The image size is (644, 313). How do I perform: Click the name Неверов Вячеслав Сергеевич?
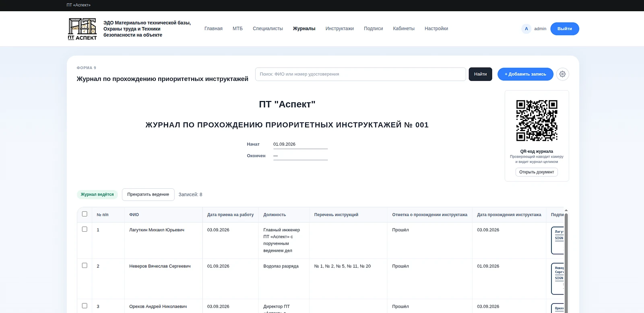pos(160,266)
